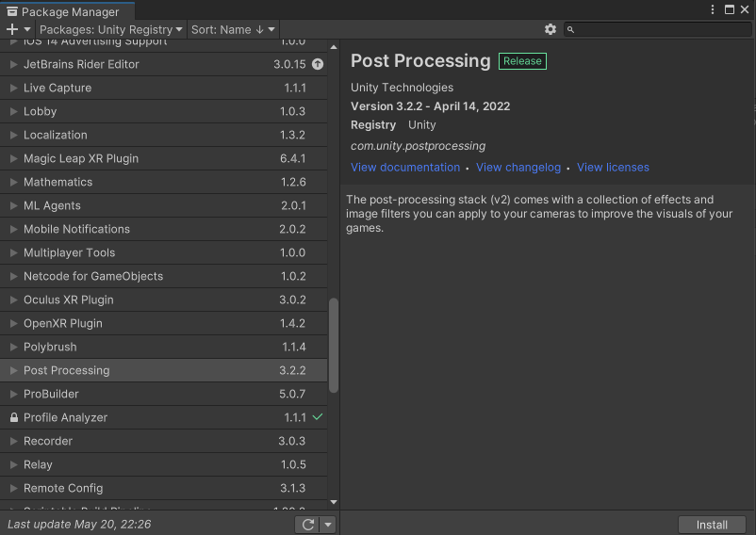Click version 6.4.1 of Magic Leap
Image resolution: width=756 pixels, height=535 pixels.
[x=292, y=158]
